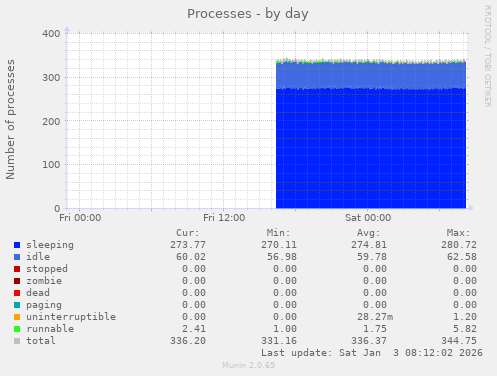Click the 'Fri 00:00' x-axis label
The width and height of the screenshot is (497, 376).
[80, 218]
